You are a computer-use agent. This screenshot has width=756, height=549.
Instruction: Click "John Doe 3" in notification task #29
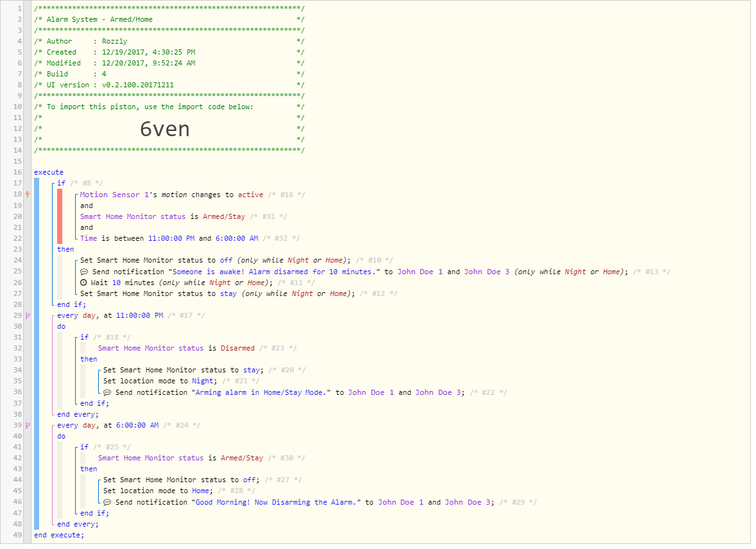(x=468, y=503)
